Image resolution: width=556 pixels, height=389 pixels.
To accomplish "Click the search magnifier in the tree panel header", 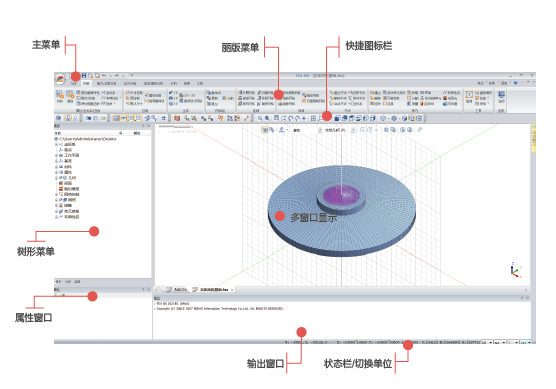I will pyautogui.click(x=121, y=133).
